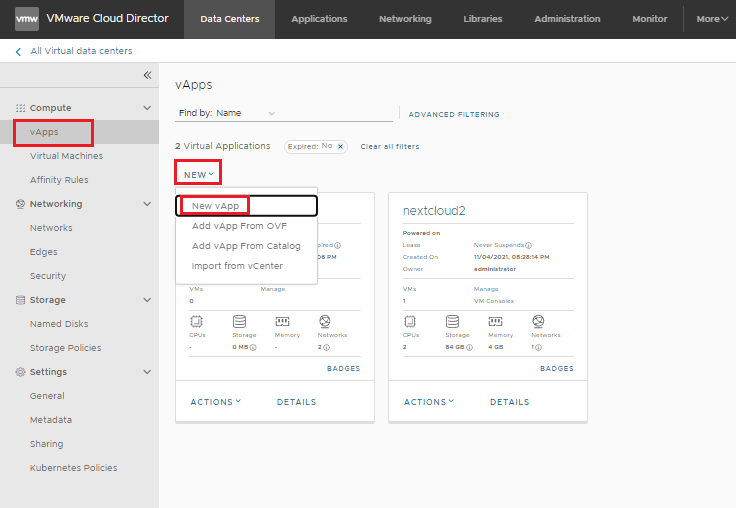Click the Storage icon in sidebar
Screen dimensions: 736x508
20,300
